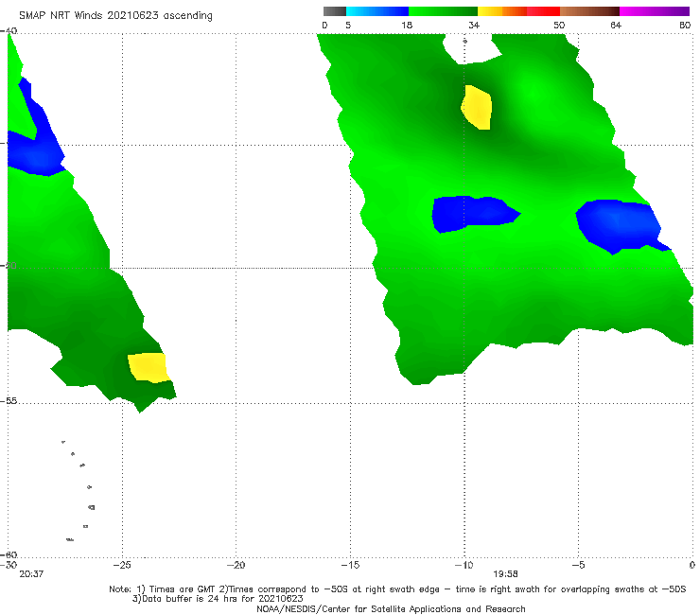Click the cyan-blue segment of the color bar
This screenshot has width=700, height=615.
377,11
